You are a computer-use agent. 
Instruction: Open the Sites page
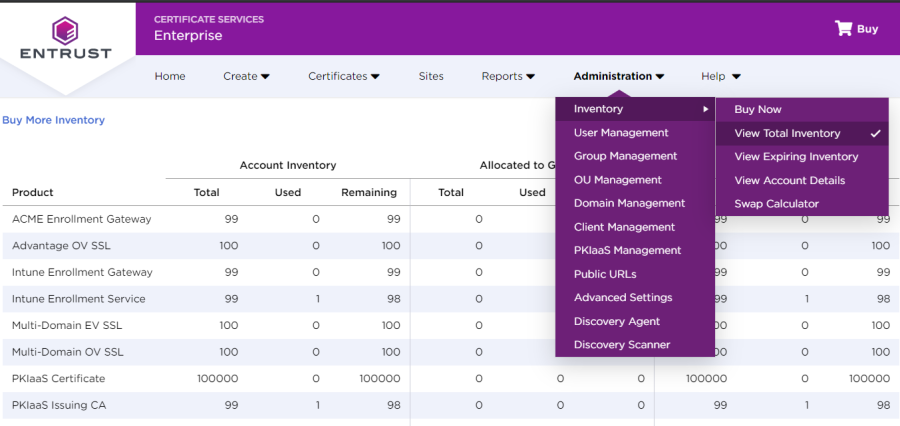[431, 76]
